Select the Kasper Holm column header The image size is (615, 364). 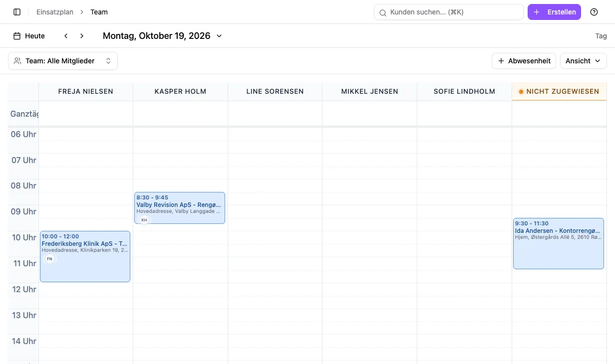(180, 92)
